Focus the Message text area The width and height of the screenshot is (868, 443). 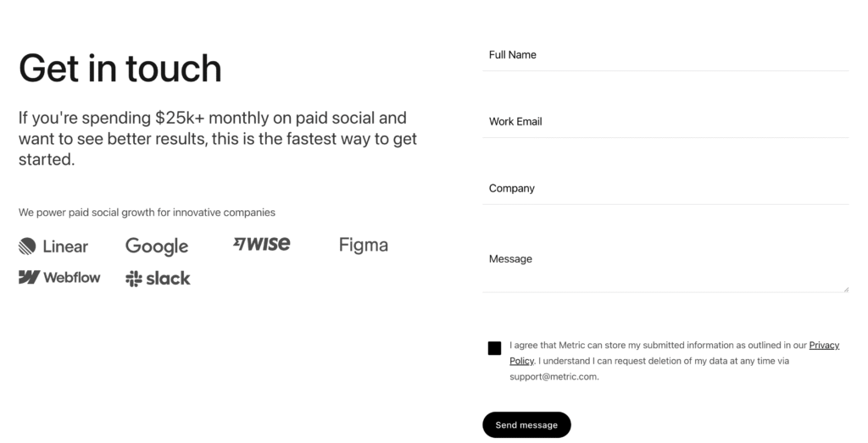tap(665, 267)
